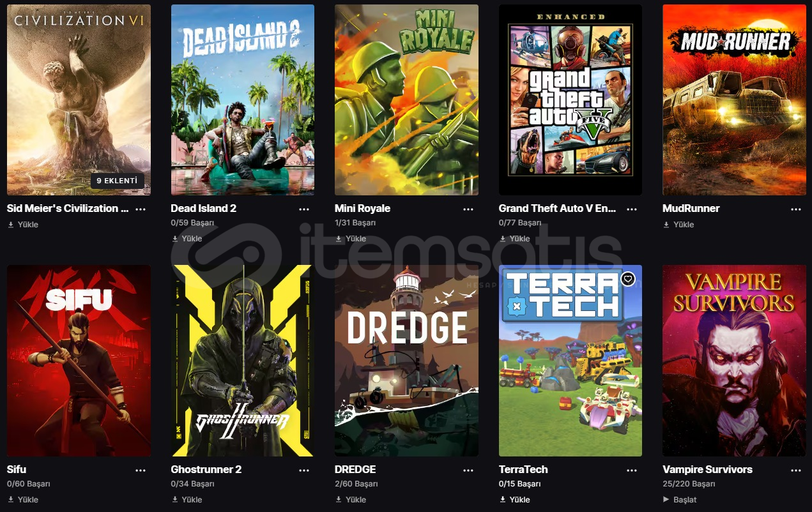Viewport: 812px width, 512px height.
Task: Open options menu for Ghostrunner 2
Action: coord(304,470)
